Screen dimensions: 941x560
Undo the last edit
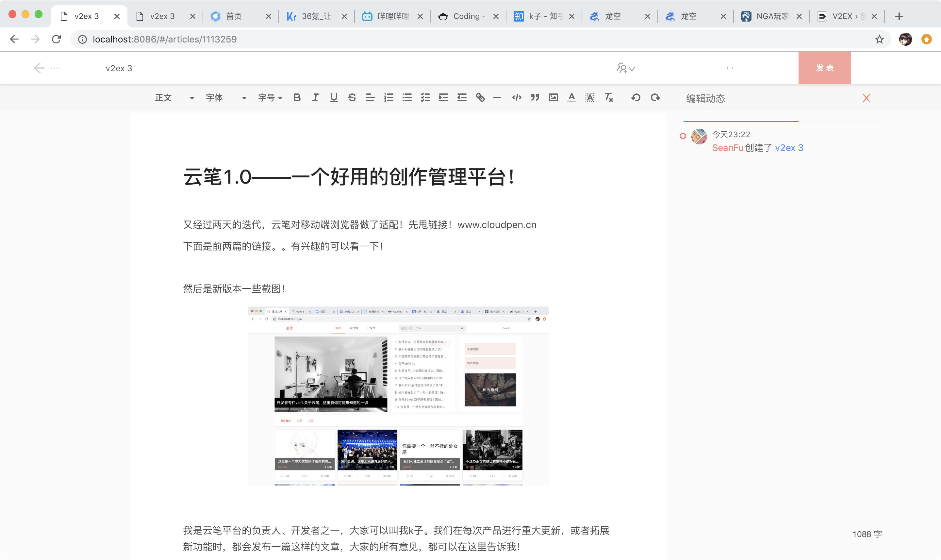(x=636, y=98)
